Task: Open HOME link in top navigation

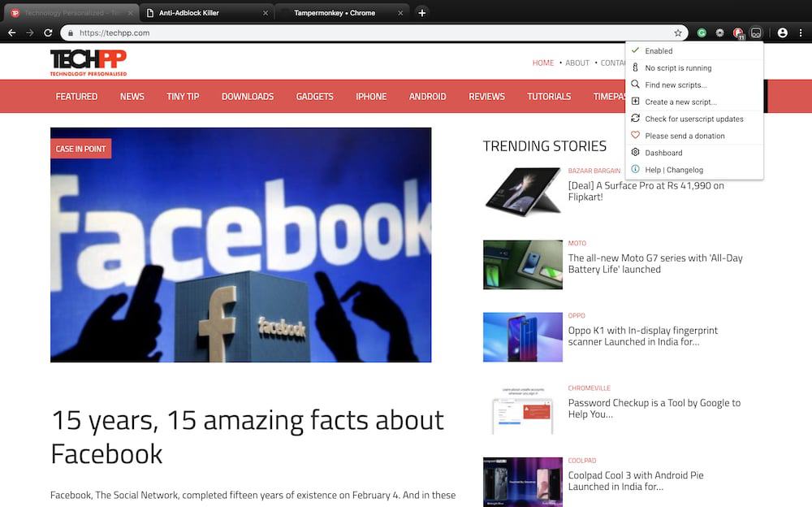Action: coord(543,63)
